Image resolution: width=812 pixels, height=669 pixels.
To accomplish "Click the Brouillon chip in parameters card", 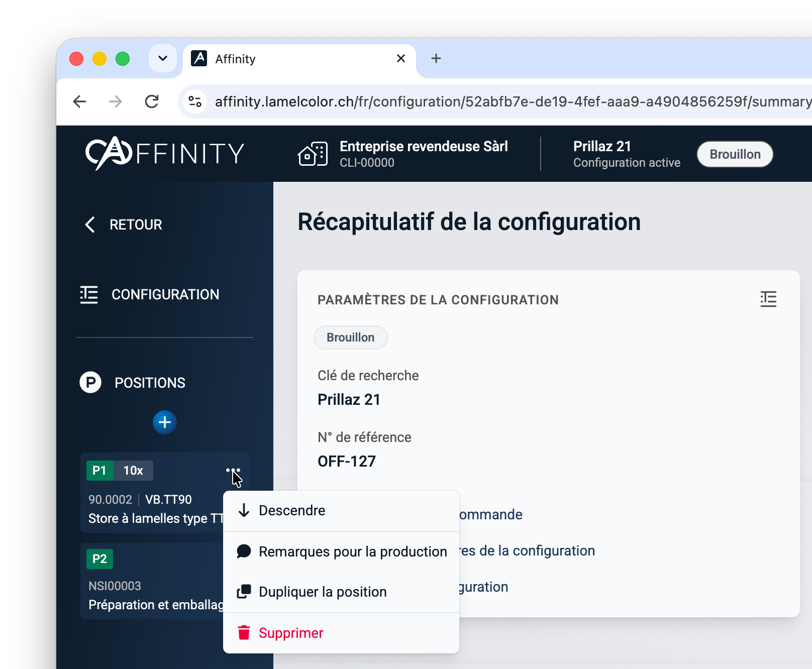I will 351,338.
